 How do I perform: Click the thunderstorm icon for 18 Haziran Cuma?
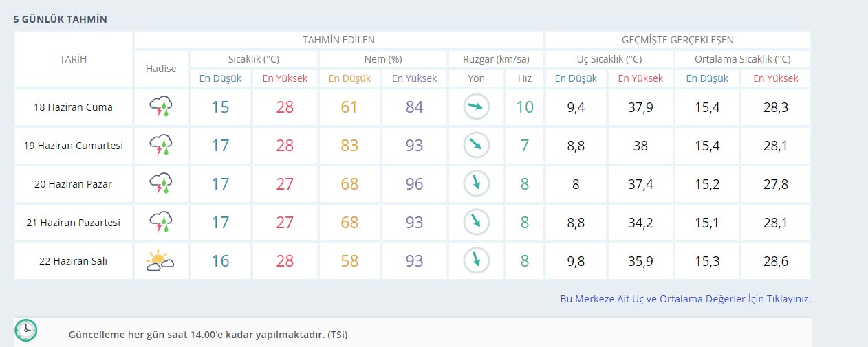(x=161, y=107)
